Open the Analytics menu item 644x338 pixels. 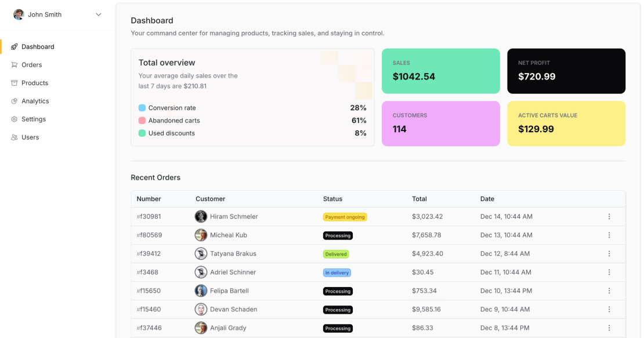35,101
